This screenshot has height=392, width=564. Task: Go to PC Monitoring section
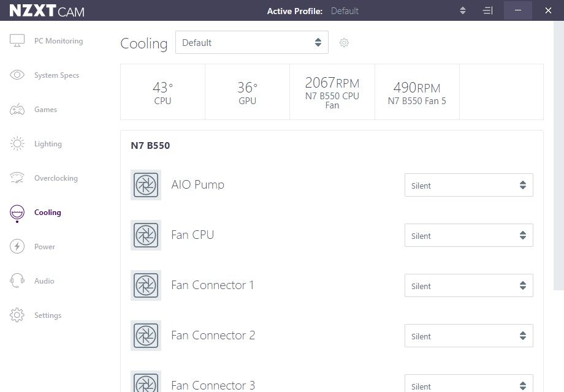point(59,41)
